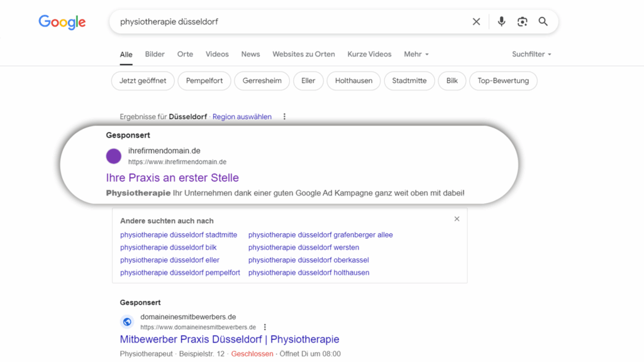This screenshot has width=644, height=362.
Task: Enable the Top-Bewertung filter chip
Action: (503, 80)
